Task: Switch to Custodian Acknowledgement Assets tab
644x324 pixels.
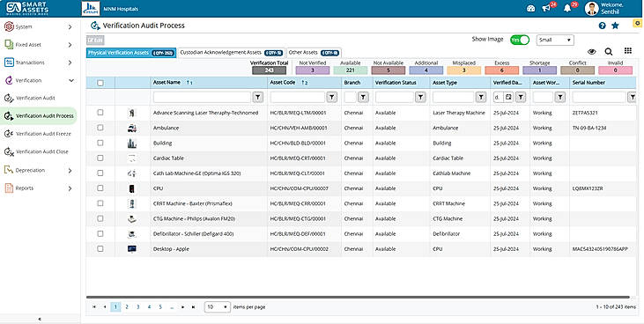Action: (232, 53)
